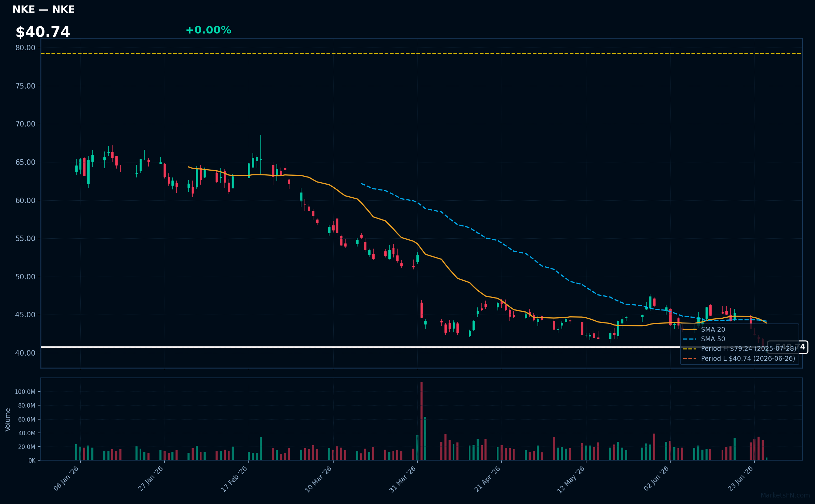Click the 27 Jan '26 date label
815x504 pixels.
[151, 479]
